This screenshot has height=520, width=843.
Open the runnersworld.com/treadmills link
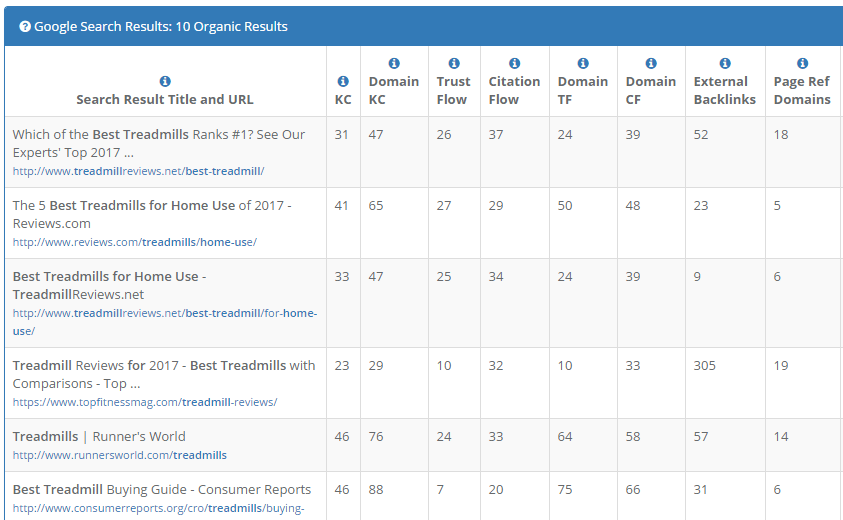(x=120, y=455)
